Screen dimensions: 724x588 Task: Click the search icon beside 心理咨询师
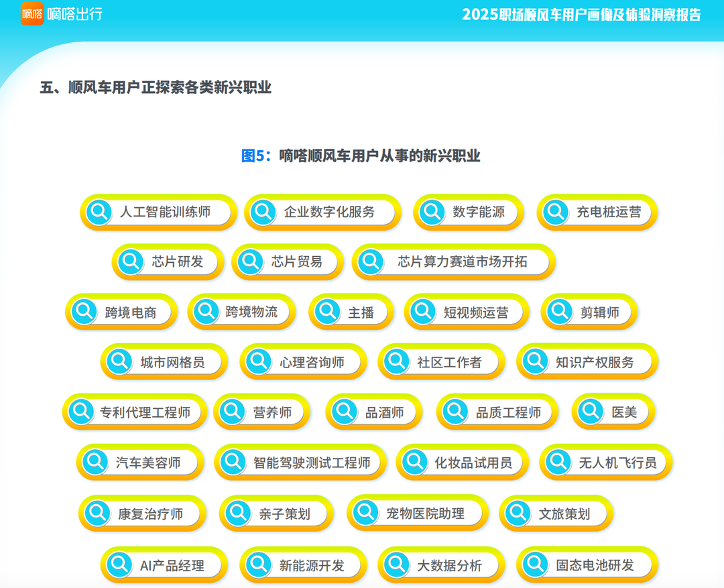click(x=259, y=362)
